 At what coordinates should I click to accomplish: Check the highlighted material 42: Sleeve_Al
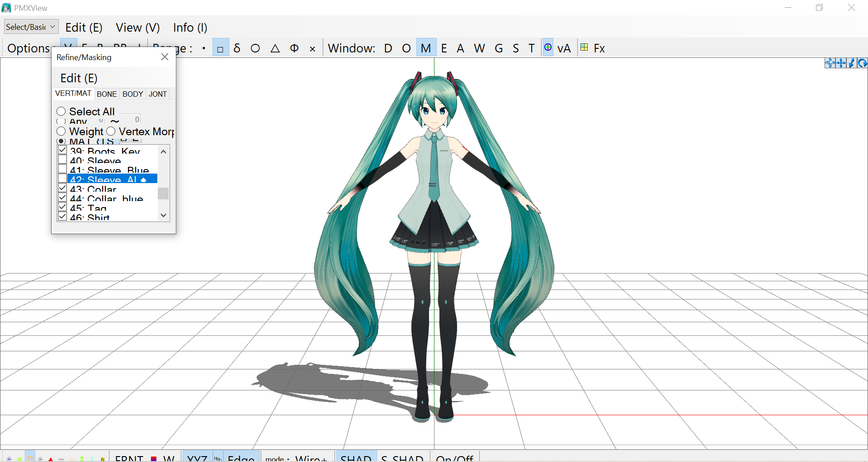coord(62,178)
